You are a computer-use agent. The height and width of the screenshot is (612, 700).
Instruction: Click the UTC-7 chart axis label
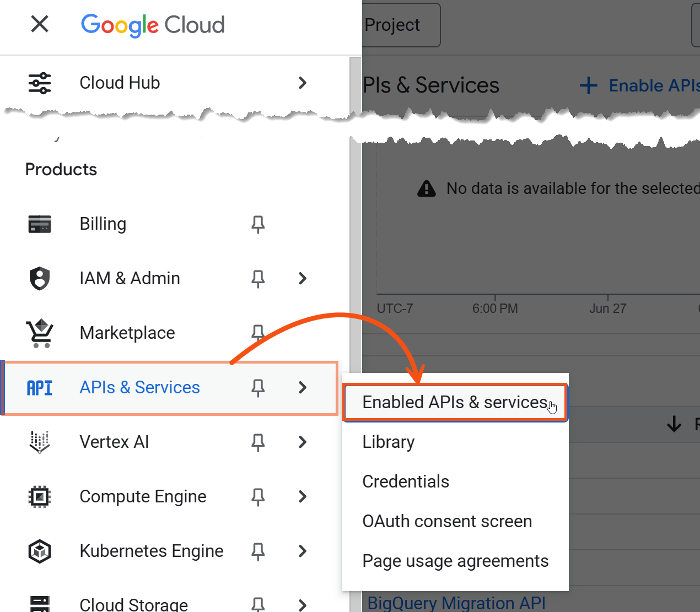click(395, 308)
